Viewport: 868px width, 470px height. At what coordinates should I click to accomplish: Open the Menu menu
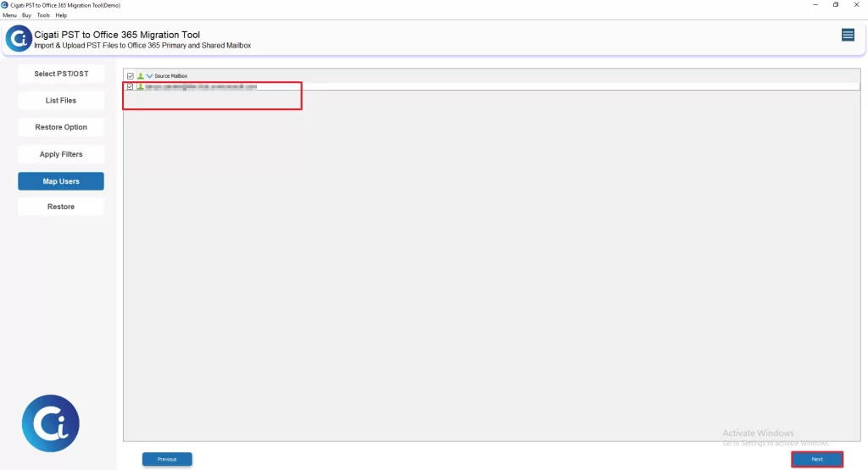(9, 15)
